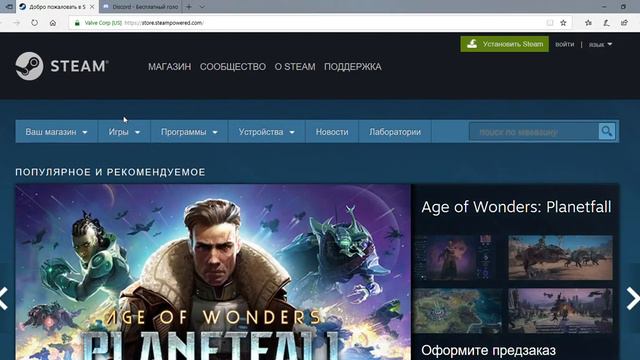Click the Оформите предзаказ text
This screenshot has height=360, width=640.
(x=488, y=350)
